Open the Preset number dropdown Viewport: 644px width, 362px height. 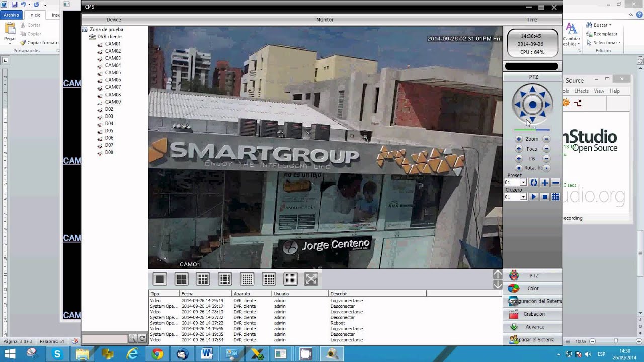coord(523,183)
